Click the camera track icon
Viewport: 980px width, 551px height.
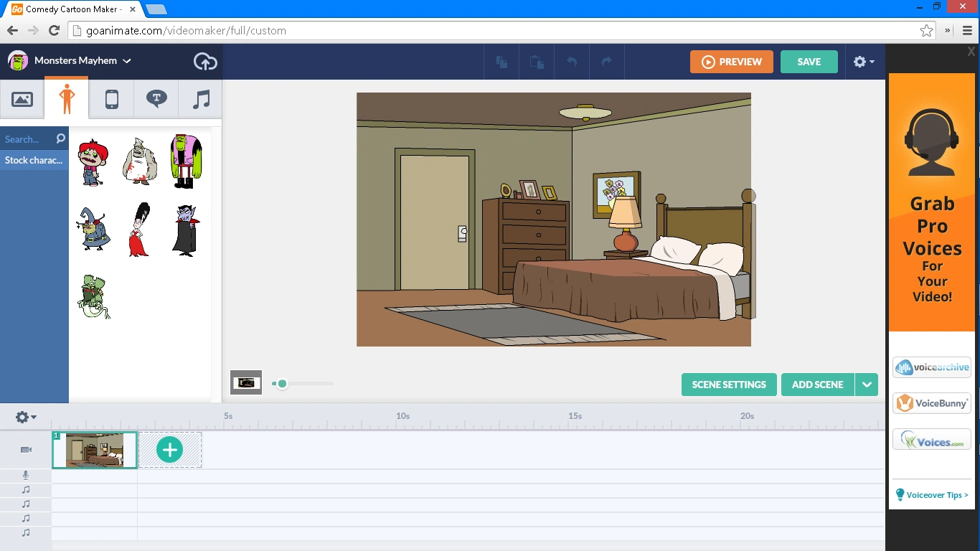pyautogui.click(x=26, y=449)
